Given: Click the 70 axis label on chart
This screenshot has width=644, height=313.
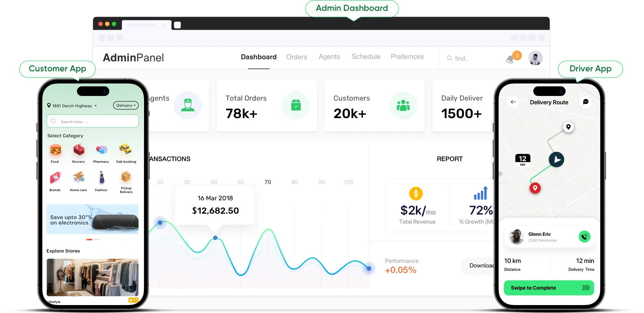Looking at the screenshot, I should point(268,182).
